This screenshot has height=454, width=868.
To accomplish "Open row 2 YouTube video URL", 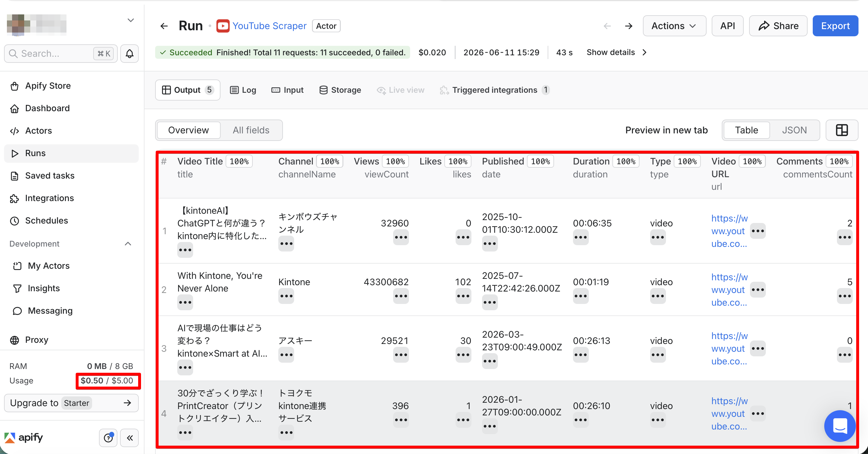I will [x=729, y=290].
